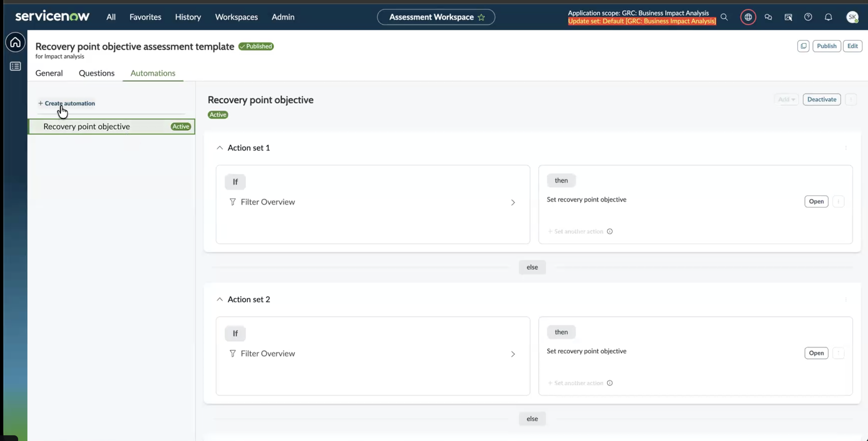Select Recovery point objective in the automation list
This screenshot has width=868, height=441.
click(111, 126)
